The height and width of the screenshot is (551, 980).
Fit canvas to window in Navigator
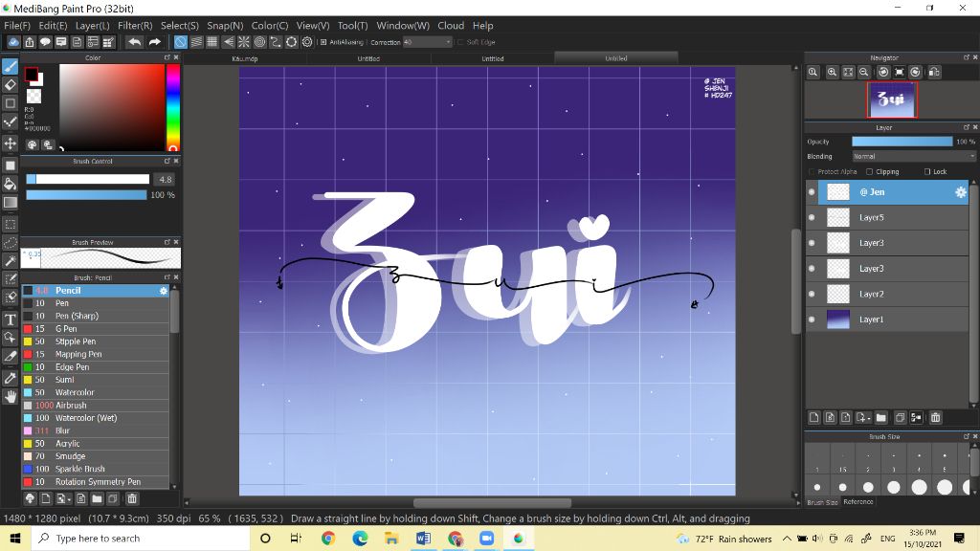pyautogui.click(x=848, y=72)
